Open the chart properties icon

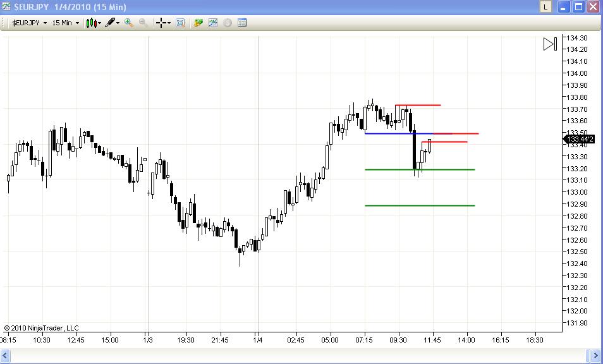click(242, 23)
